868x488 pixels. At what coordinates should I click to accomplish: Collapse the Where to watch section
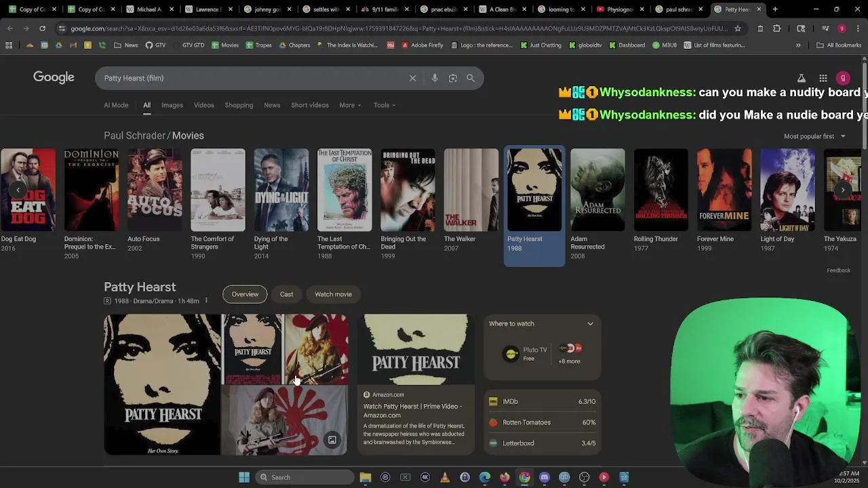click(590, 324)
